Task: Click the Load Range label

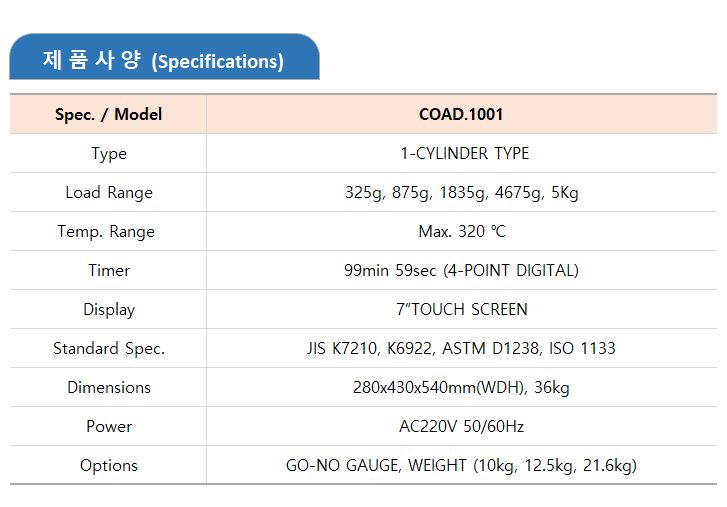Action: pyautogui.click(x=108, y=192)
